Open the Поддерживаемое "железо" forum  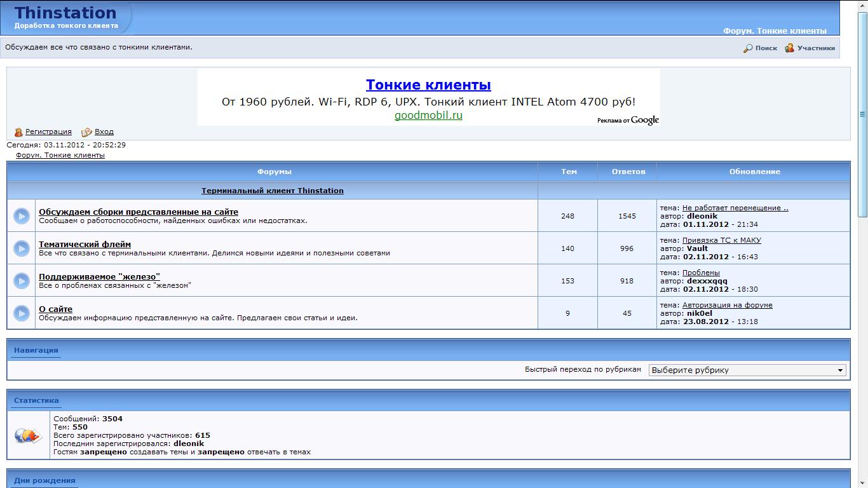pyautogui.click(x=99, y=277)
